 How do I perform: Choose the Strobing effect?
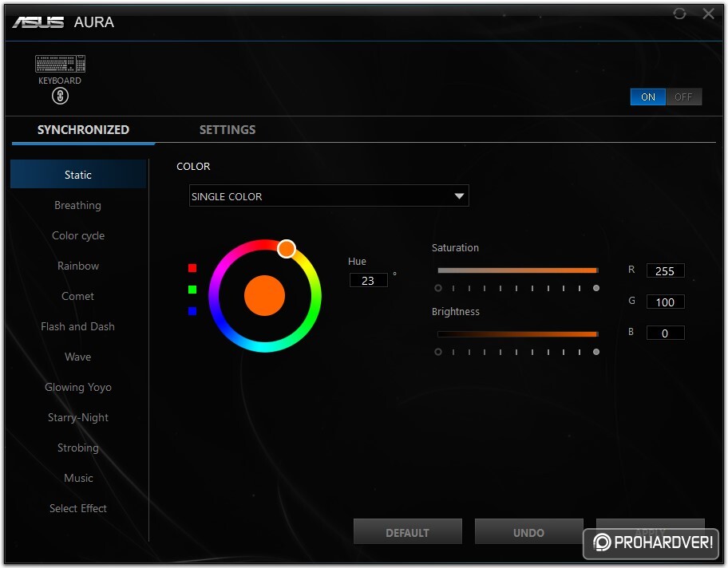click(x=78, y=448)
